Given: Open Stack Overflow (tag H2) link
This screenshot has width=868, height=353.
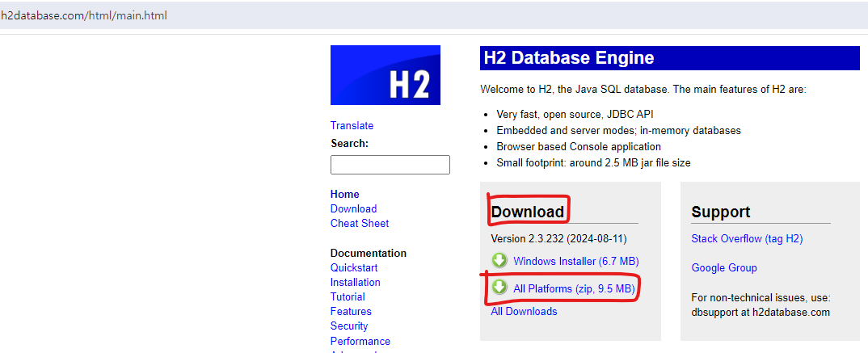Looking at the screenshot, I should coord(748,239).
